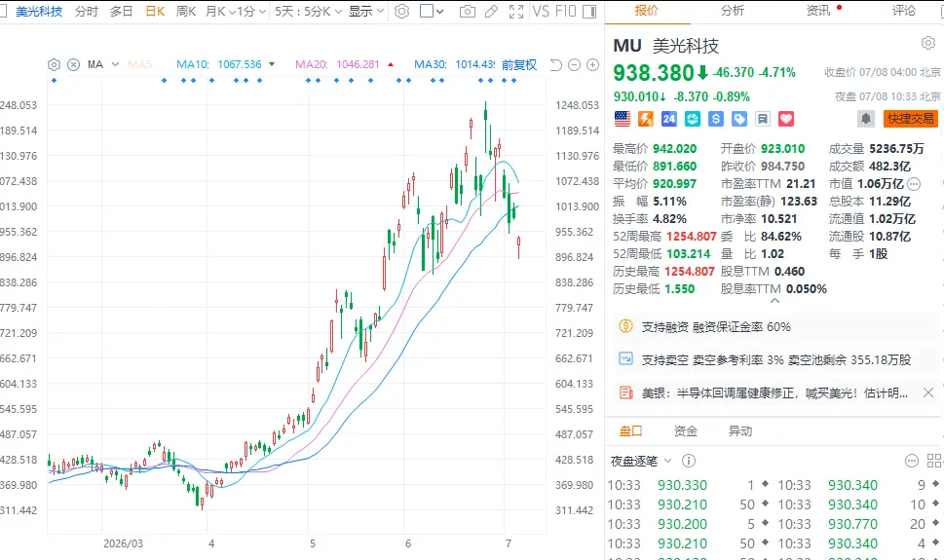Open the 资讯 news tab
This screenshot has height=560, width=944.
818,11
